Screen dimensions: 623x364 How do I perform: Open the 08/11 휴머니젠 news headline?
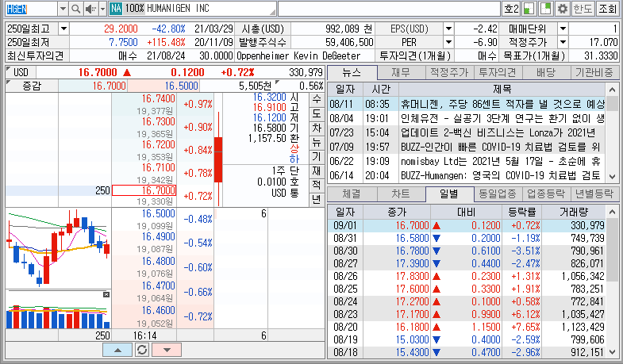[x=502, y=105]
